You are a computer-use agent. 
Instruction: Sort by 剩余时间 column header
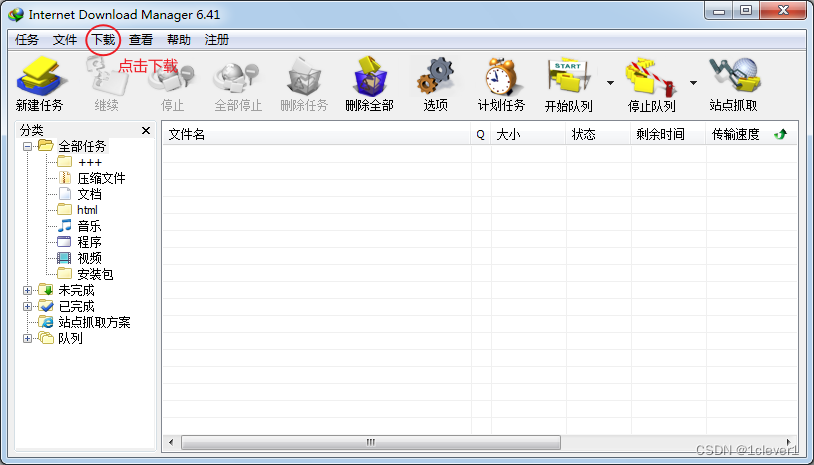669,134
